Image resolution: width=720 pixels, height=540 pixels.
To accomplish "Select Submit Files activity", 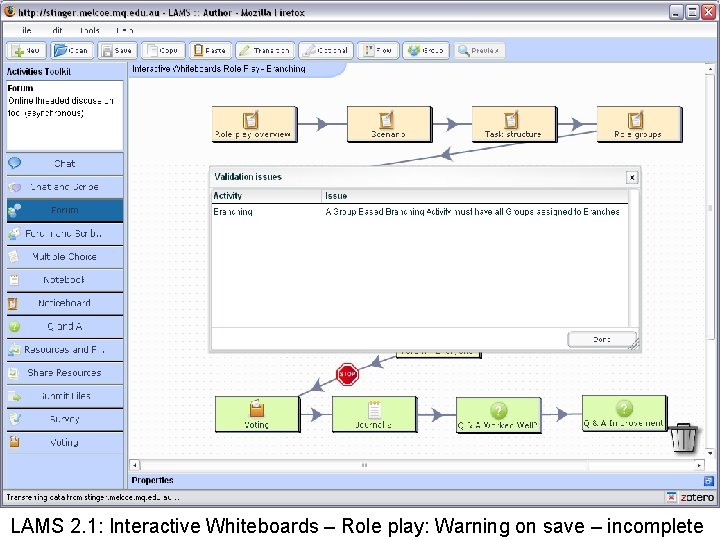I will pyautogui.click(x=65, y=396).
